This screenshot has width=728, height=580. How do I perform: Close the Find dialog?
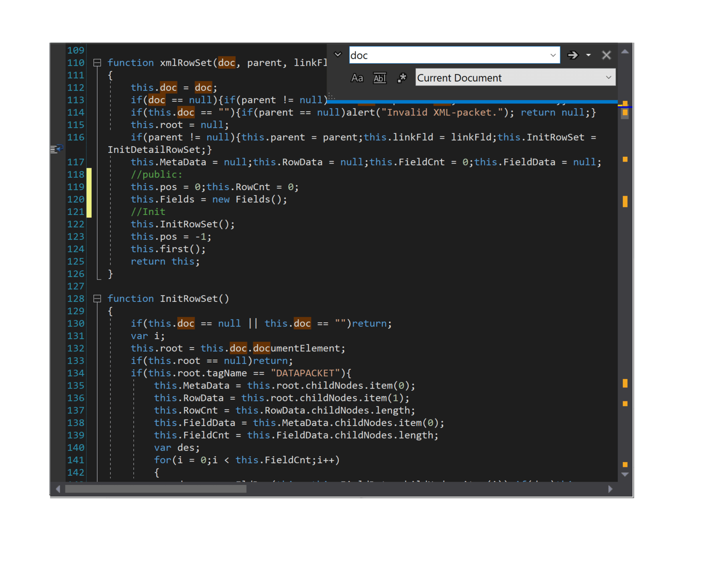[x=606, y=55]
